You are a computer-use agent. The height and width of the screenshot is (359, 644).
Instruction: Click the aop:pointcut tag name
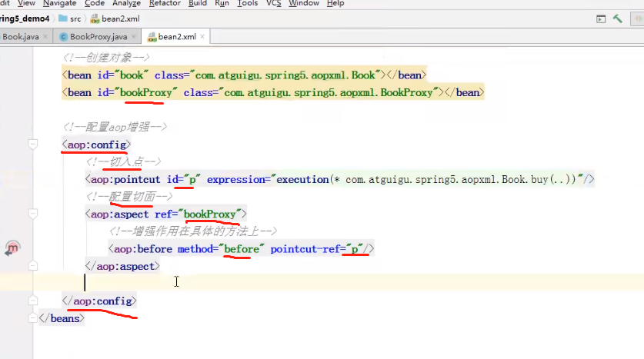click(125, 180)
